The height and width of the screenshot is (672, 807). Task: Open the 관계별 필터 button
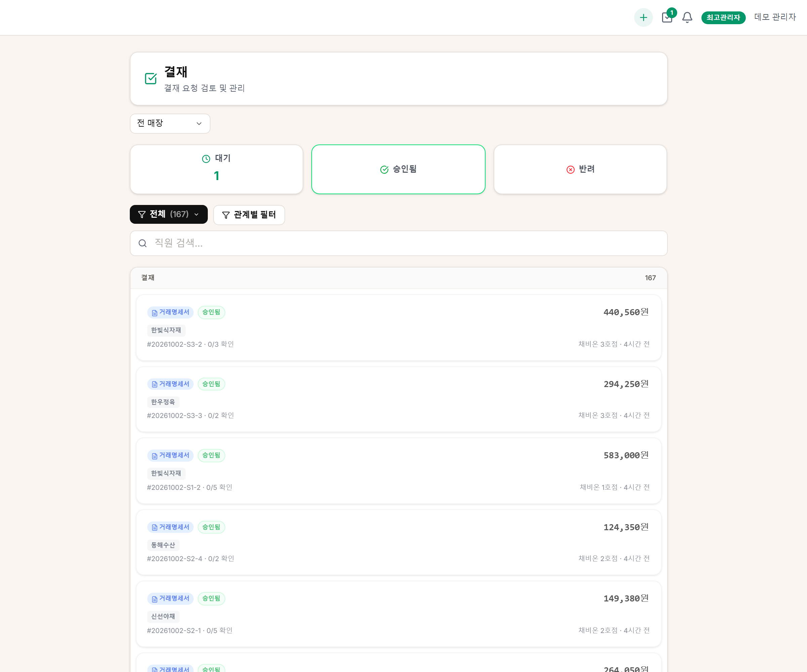click(249, 215)
